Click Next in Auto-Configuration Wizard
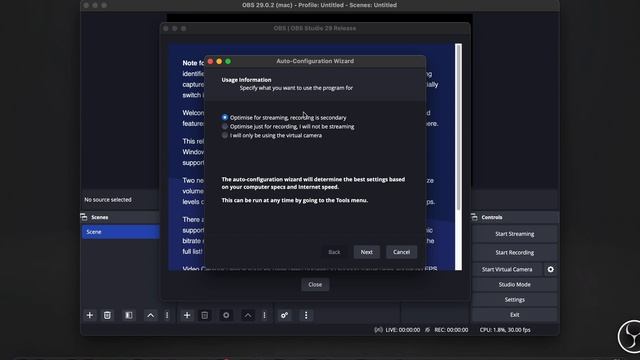This screenshot has width=640, height=360. (367, 252)
